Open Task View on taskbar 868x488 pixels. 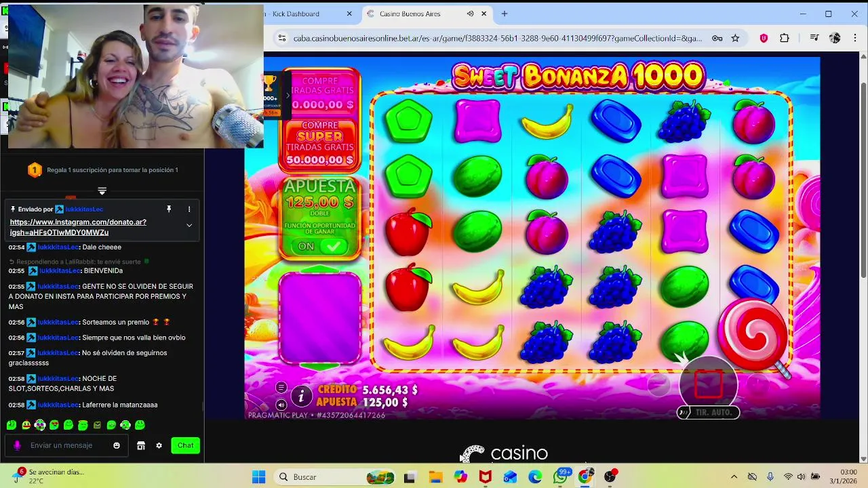(410, 477)
